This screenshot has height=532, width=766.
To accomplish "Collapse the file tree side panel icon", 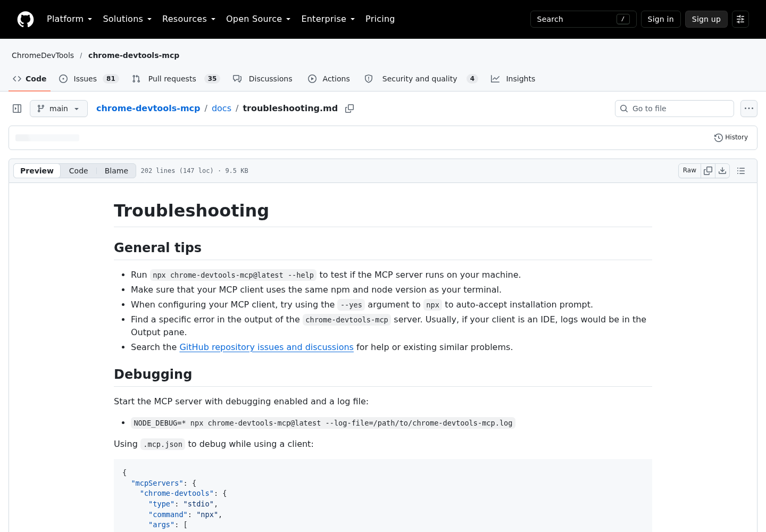I will tap(17, 109).
